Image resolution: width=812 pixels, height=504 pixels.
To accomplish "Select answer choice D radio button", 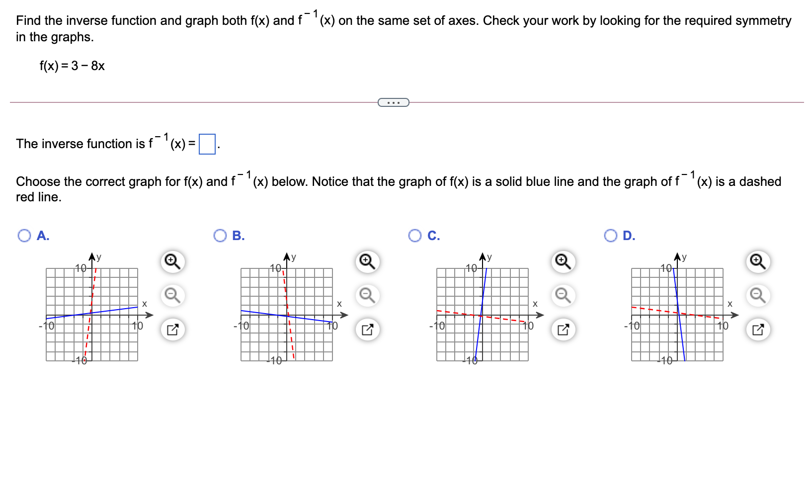I will 609,235.
